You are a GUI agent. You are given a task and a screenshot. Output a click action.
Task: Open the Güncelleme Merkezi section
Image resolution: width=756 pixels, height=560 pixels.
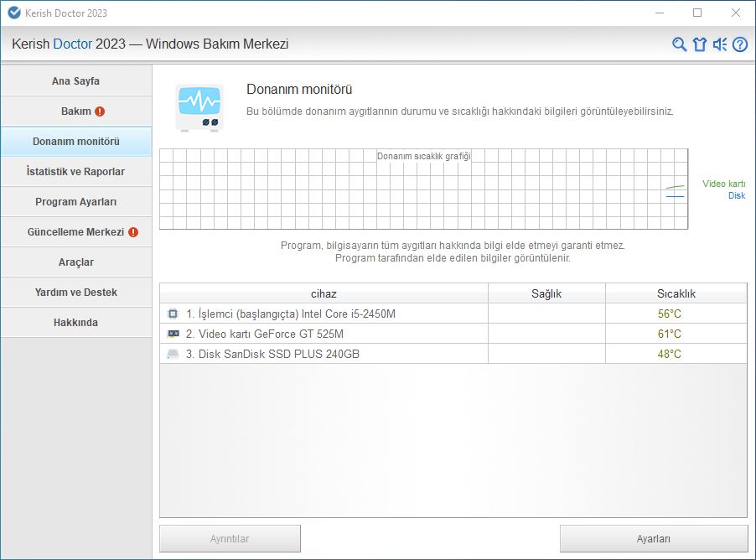click(x=76, y=232)
